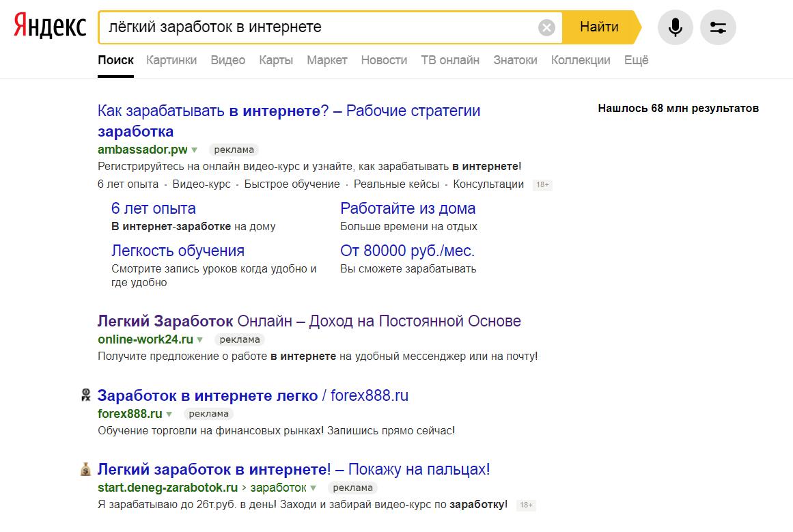
Task: Open the От 80000 руб./мес. sitelink
Action: pyautogui.click(x=407, y=251)
